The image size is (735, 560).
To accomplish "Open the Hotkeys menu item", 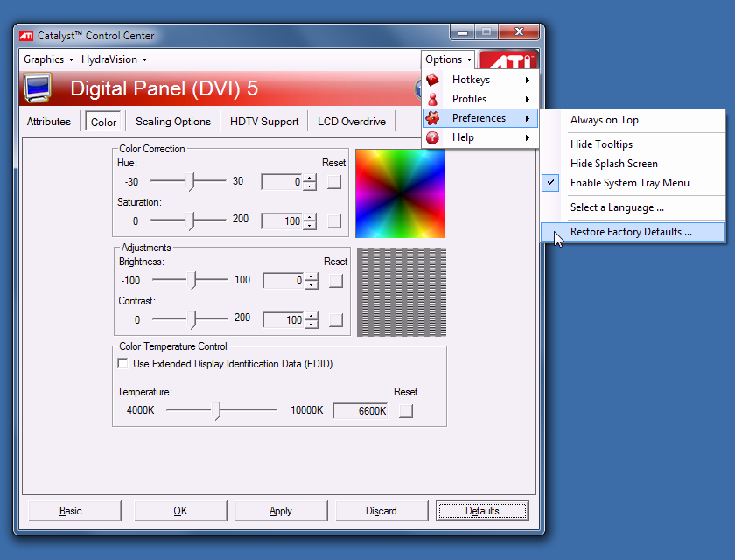I will tap(480, 80).
